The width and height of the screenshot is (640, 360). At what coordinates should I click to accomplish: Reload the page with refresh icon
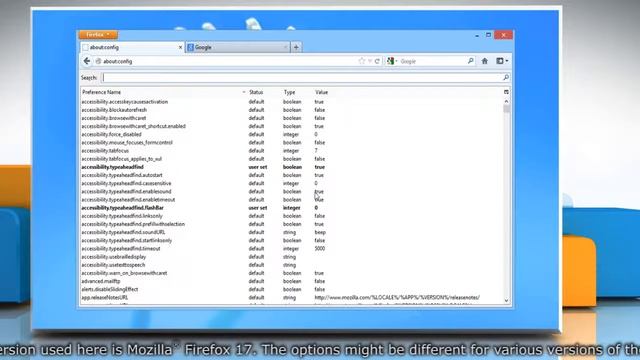(x=377, y=61)
